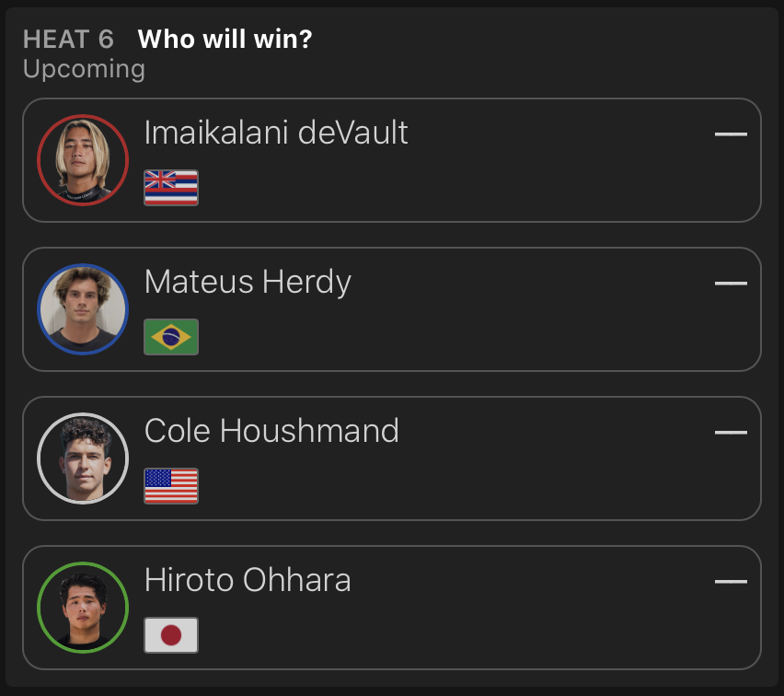784x696 pixels.
Task: Click the Upcoming status text
Action: [x=84, y=69]
